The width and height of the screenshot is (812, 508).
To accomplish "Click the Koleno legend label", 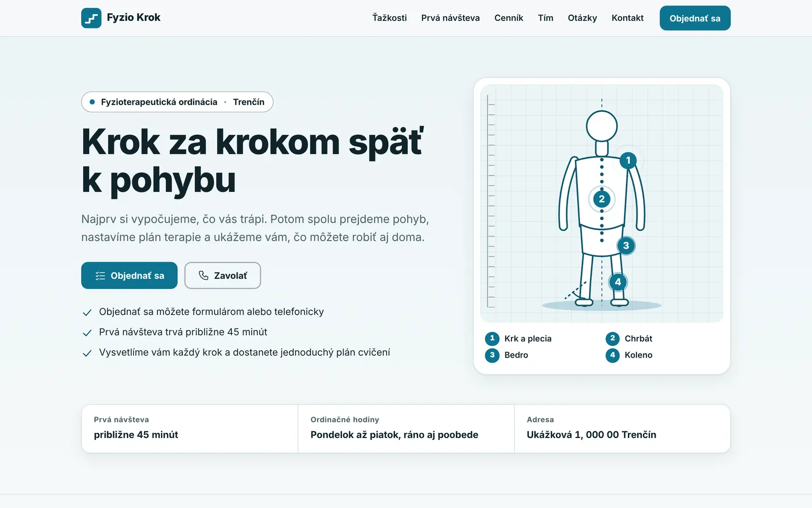I will pyautogui.click(x=638, y=355).
